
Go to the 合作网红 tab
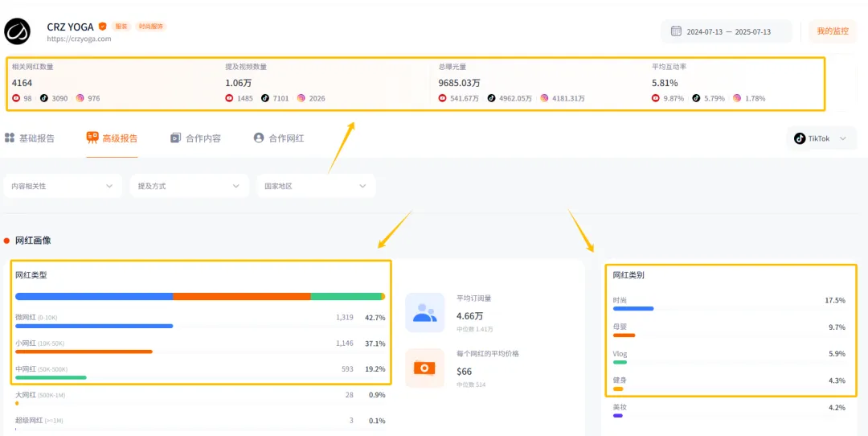click(279, 138)
